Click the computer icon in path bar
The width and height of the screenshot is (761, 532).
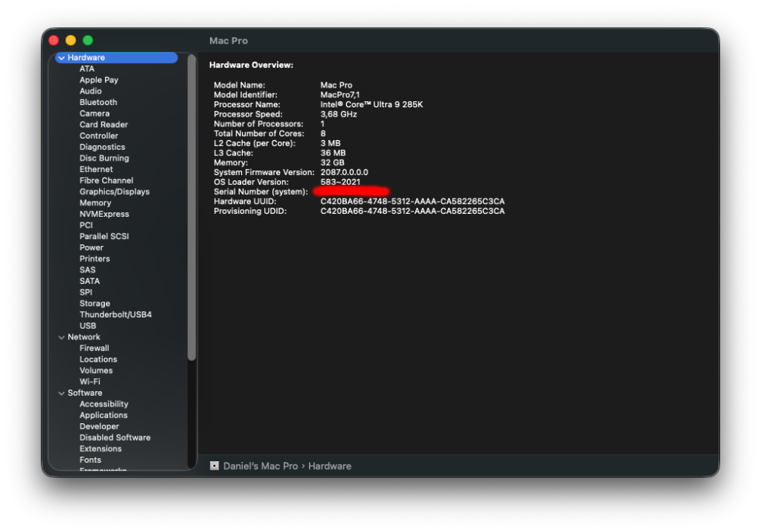click(214, 466)
